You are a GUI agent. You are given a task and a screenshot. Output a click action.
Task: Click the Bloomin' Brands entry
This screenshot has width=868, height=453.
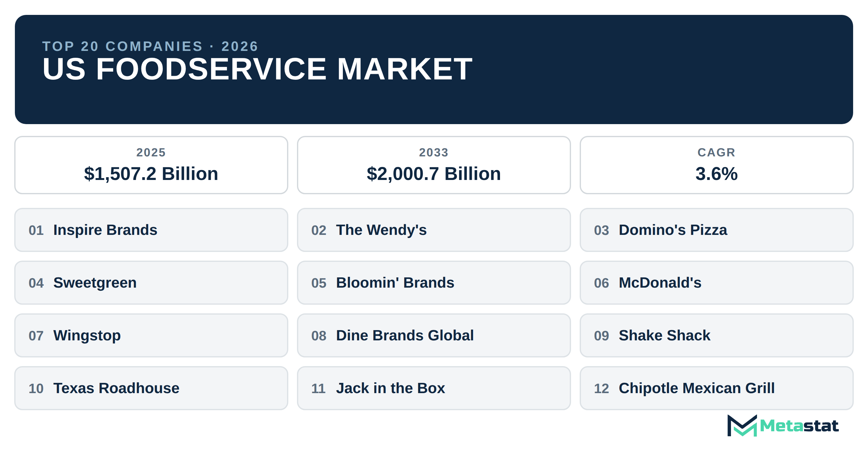point(434,283)
